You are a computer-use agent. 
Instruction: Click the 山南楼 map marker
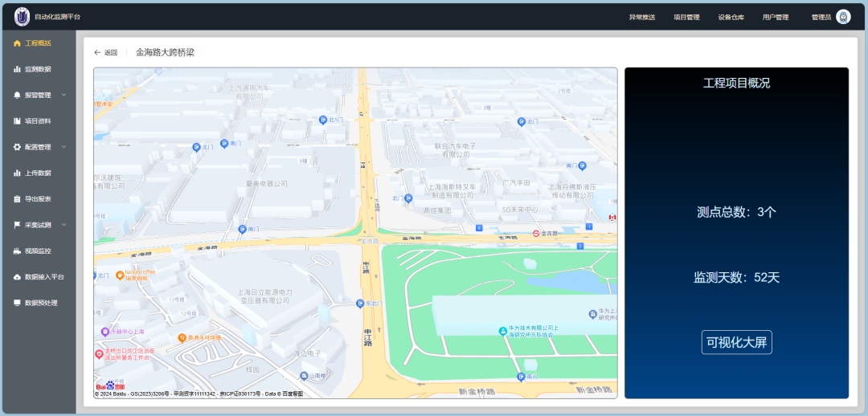(x=303, y=376)
